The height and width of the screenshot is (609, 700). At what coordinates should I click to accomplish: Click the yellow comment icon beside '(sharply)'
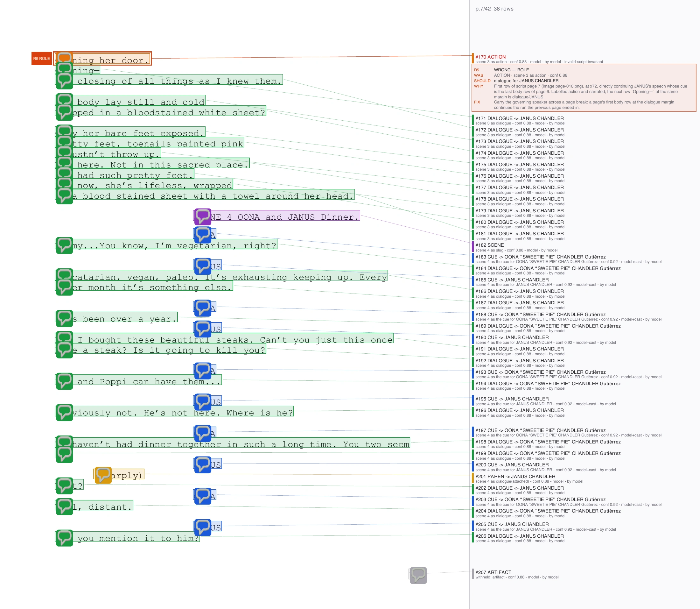tap(103, 475)
